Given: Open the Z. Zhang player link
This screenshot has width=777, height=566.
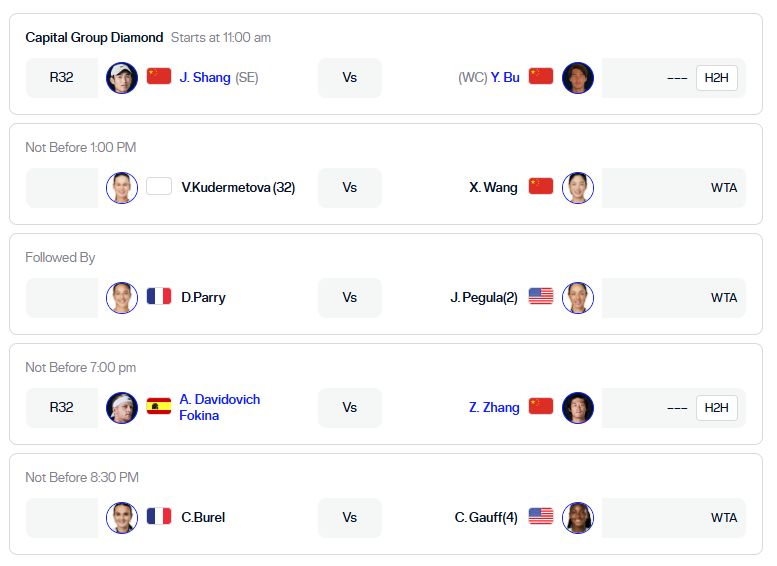Looking at the screenshot, I should tap(494, 407).
